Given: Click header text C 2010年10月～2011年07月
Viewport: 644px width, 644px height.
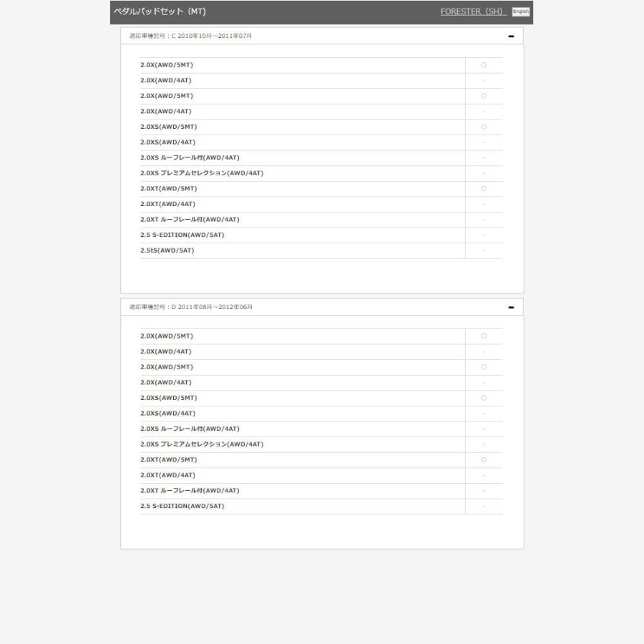Looking at the screenshot, I should tap(190, 36).
